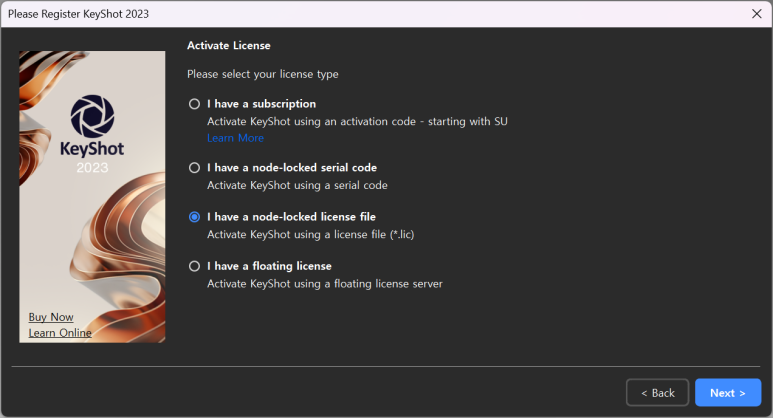Close the Register KeyShot 2023 dialog

[x=756, y=14]
